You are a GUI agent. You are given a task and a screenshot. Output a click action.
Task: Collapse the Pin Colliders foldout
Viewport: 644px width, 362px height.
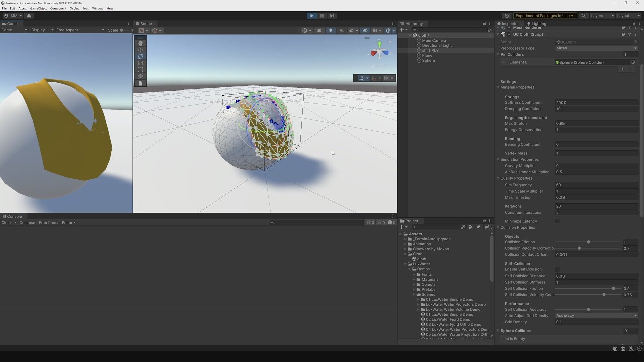(499, 54)
